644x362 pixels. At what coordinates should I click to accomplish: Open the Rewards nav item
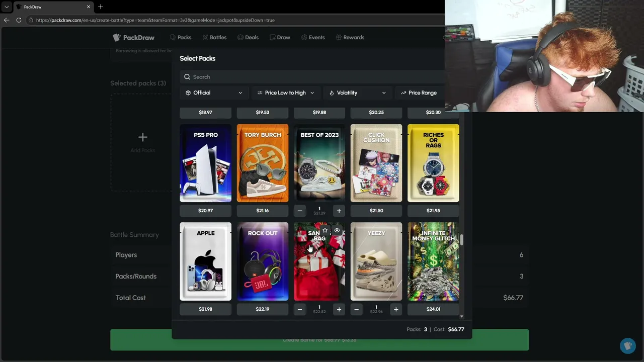350,37
